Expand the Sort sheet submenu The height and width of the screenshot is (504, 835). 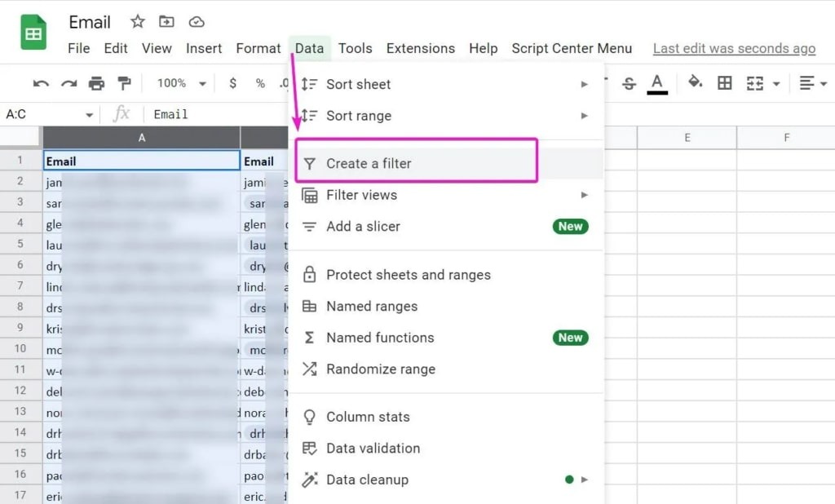point(359,84)
